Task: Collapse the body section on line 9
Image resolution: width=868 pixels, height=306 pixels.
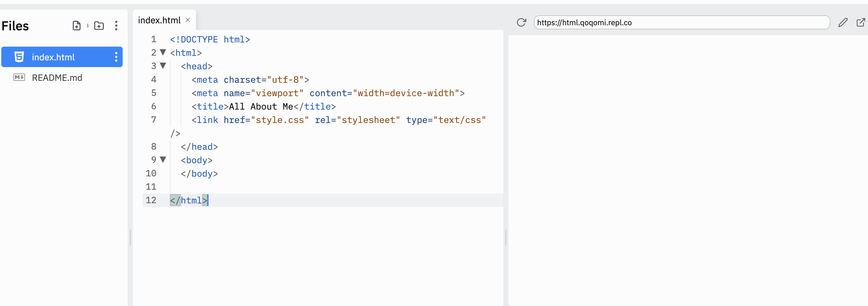Action: (x=163, y=160)
